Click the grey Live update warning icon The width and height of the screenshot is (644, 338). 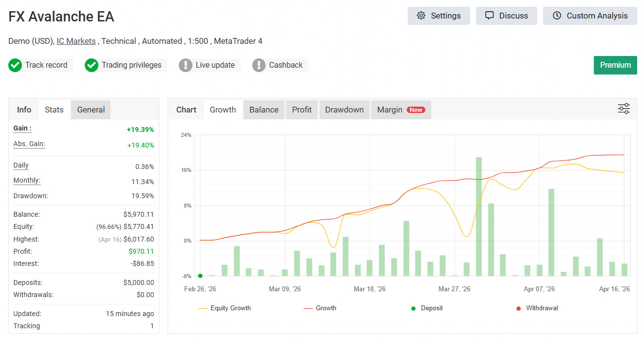[x=186, y=65]
